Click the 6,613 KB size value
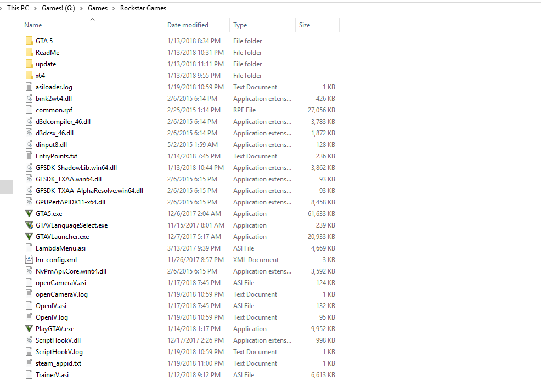This screenshot has height=392, width=541. tap(323, 375)
